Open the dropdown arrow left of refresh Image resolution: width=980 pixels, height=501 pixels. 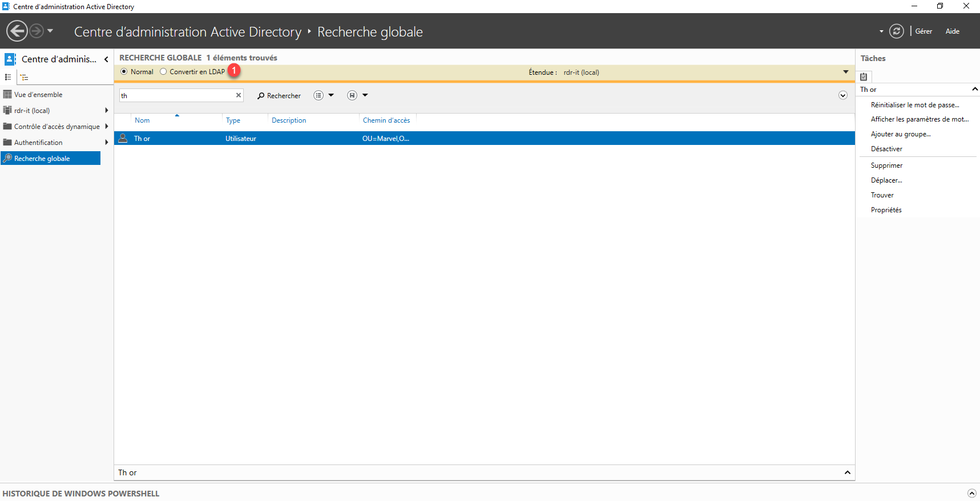pyautogui.click(x=881, y=31)
